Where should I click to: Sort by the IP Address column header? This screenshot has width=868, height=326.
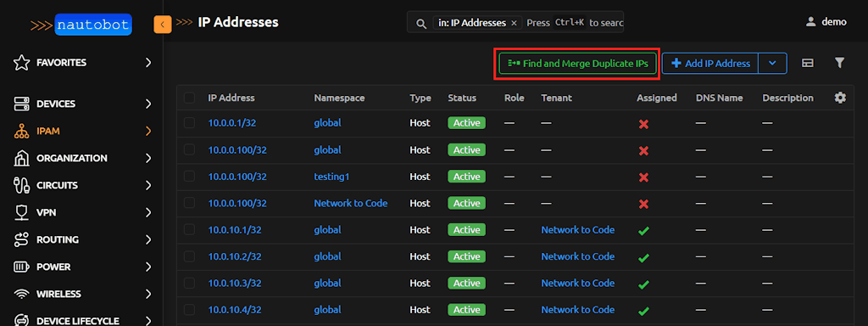[231, 98]
